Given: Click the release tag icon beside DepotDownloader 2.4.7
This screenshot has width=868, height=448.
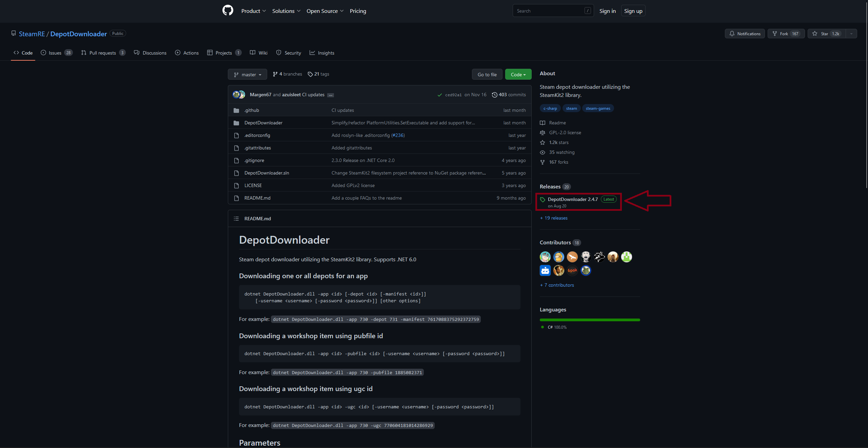Looking at the screenshot, I should pos(542,200).
